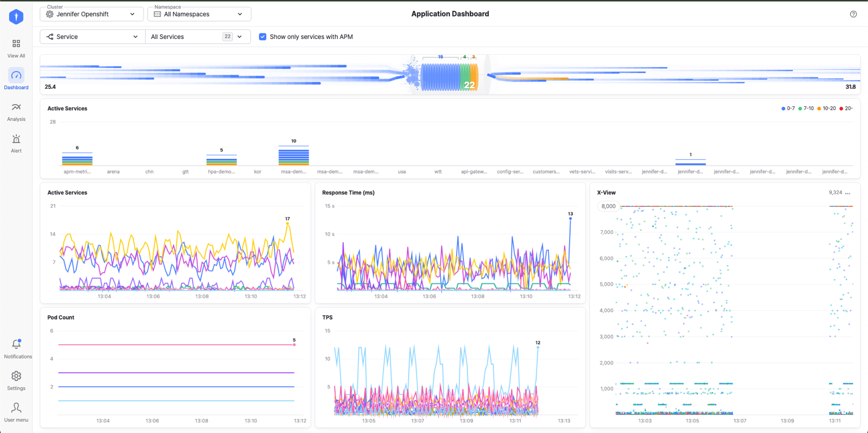Screen dimensions: 868x433
Task: Expand the Cluster Jennifer Openshift dropdown
Action: (92, 14)
